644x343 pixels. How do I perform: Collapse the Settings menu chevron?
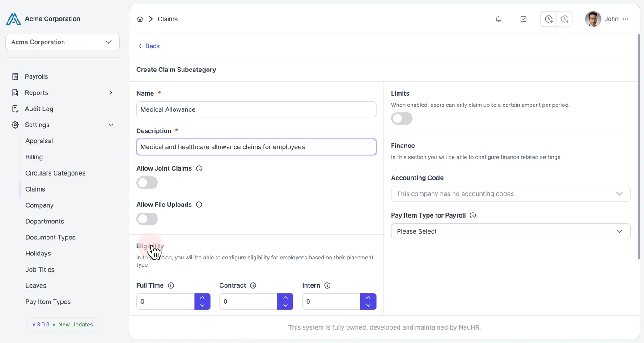[x=111, y=125]
